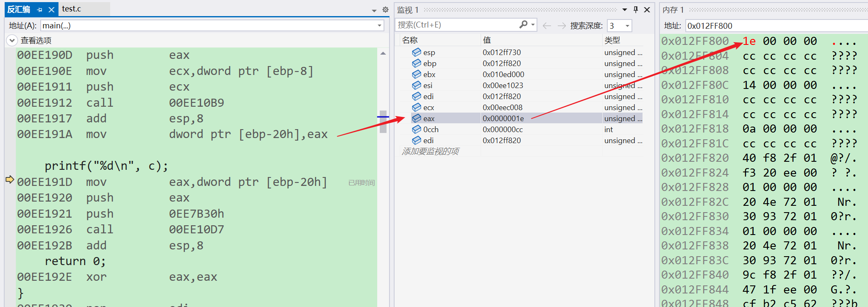Viewport: 868px width, 307px height.
Task: Click the red 1e byte in memory
Action: pyautogui.click(x=749, y=41)
